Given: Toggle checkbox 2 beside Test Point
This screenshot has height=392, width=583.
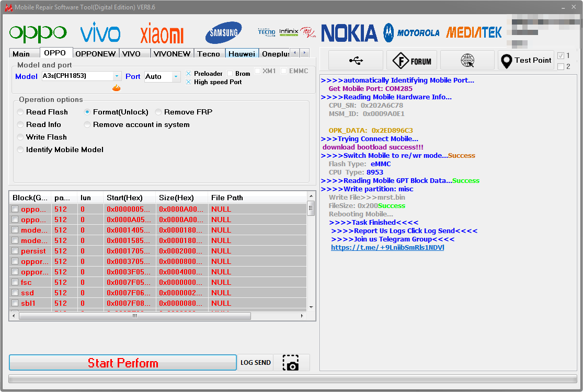Looking at the screenshot, I should point(561,67).
